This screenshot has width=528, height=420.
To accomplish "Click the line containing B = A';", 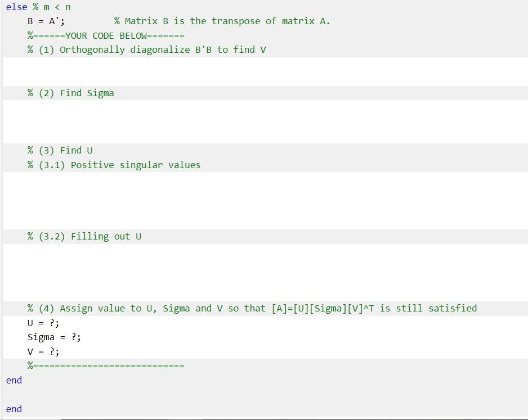I will click(x=45, y=21).
